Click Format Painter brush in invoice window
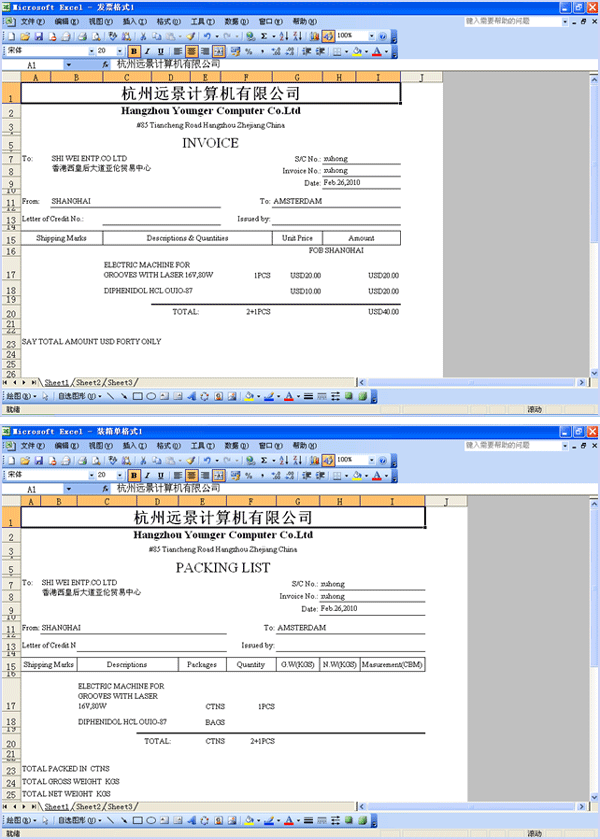600x839 pixels. click(x=191, y=36)
